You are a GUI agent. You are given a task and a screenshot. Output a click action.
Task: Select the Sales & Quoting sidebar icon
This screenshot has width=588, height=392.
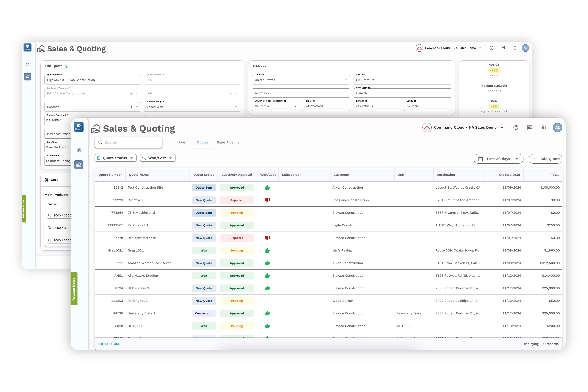79,165
